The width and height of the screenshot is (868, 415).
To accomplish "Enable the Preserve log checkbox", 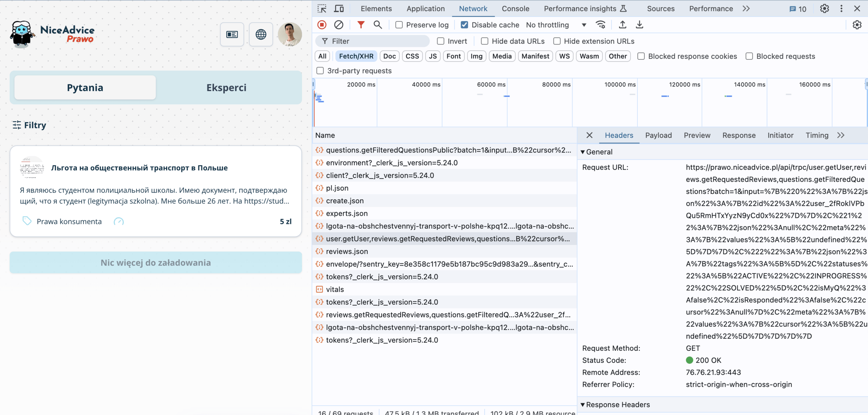I will [399, 25].
